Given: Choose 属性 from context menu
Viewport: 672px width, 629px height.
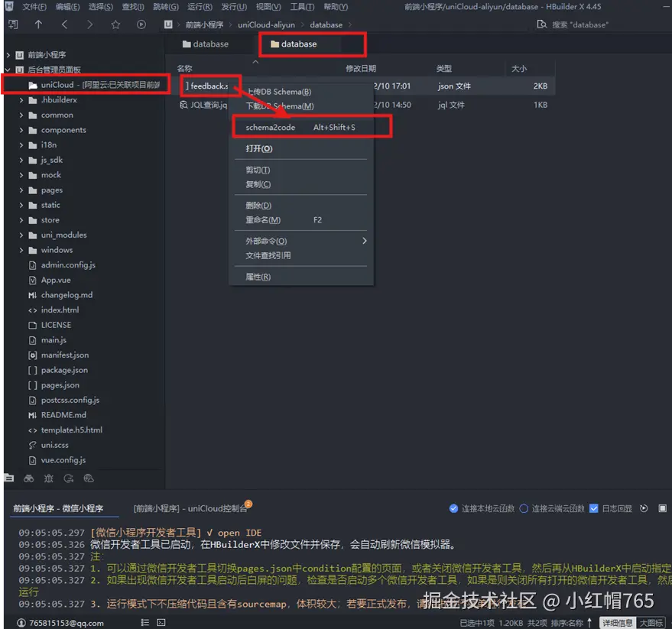Looking at the screenshot, I should tap(301, 277).
